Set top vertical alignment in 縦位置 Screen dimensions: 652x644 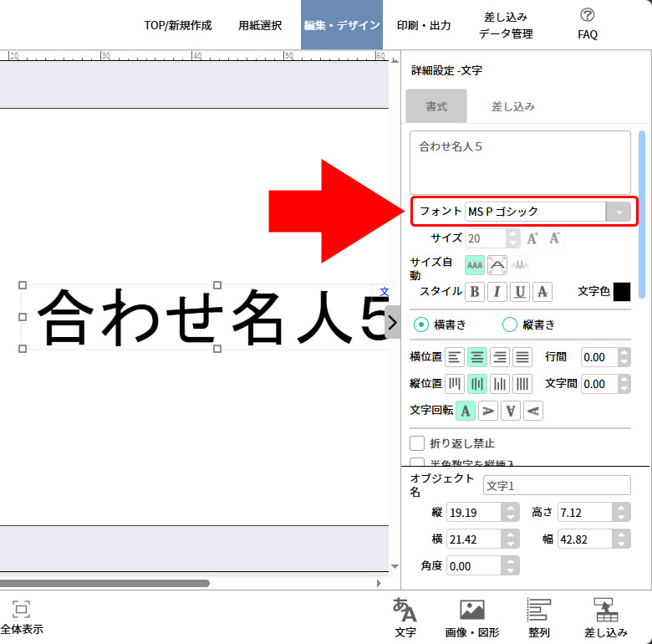point(455,384)
